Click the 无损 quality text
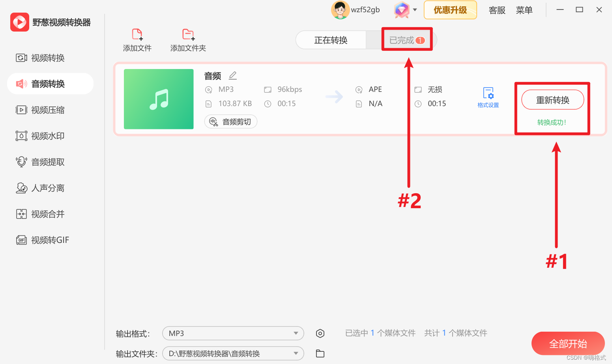 coord(435,90)
